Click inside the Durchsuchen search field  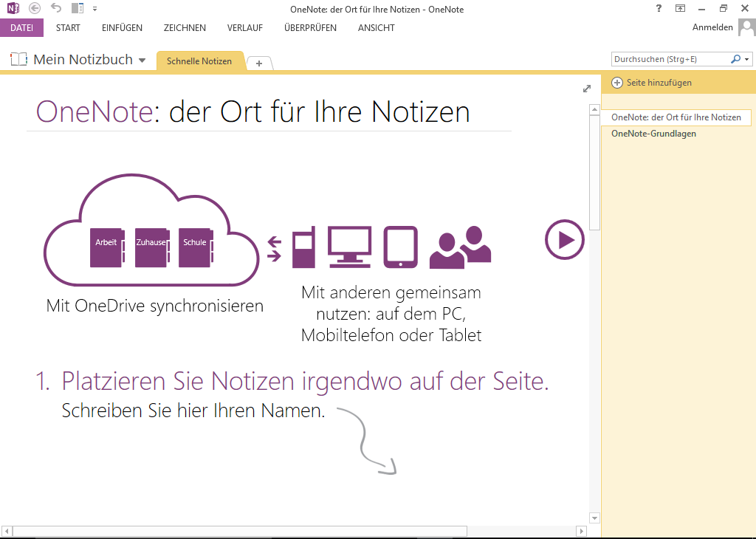[664, 59]
